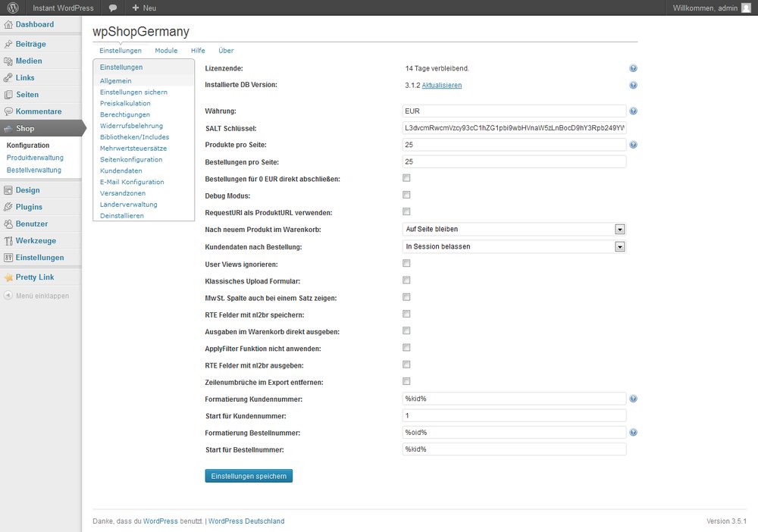Screen dimensions: 758x532
Task: Click Einstellungen speichern button
Action: 249,476
